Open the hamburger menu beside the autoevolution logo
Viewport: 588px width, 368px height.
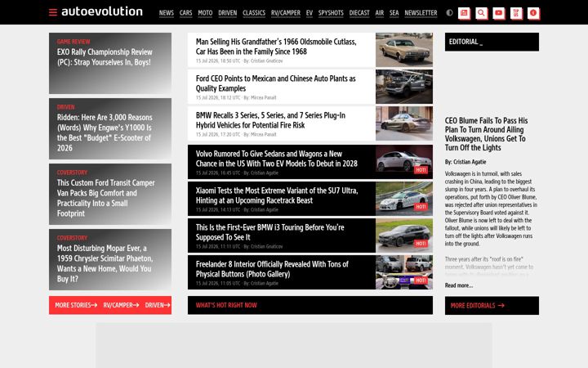(x=53, y=12)
